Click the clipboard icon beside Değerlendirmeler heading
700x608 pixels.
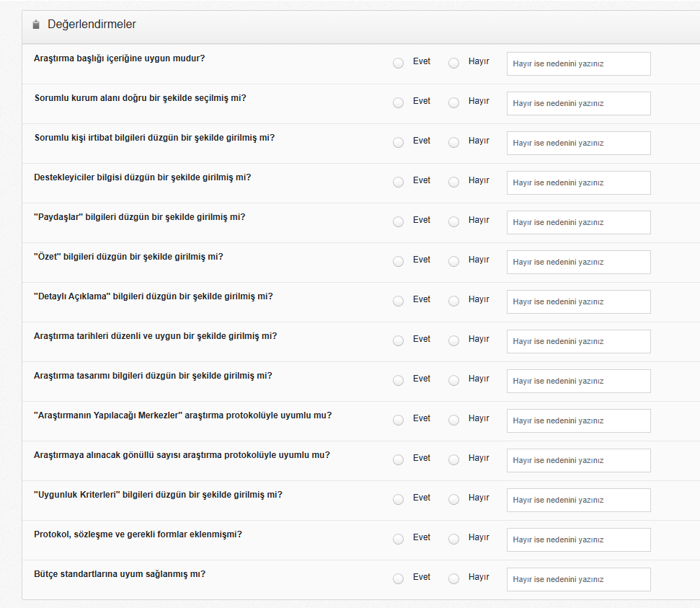click(36, 25)
